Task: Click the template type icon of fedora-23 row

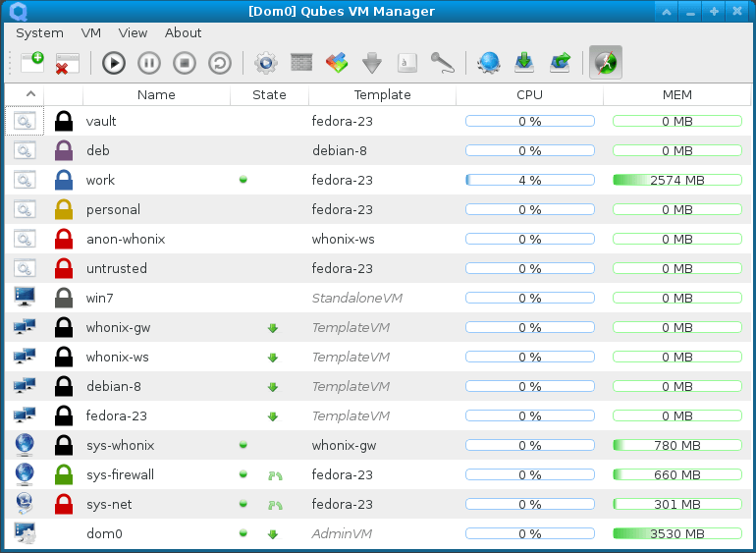Action: [x=25, y=415]
